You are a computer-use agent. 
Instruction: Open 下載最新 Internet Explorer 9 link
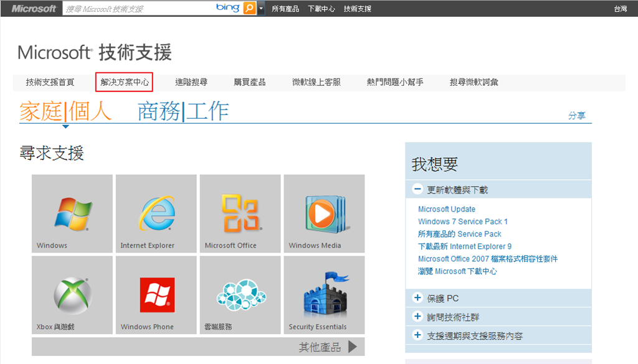point(465,246)
